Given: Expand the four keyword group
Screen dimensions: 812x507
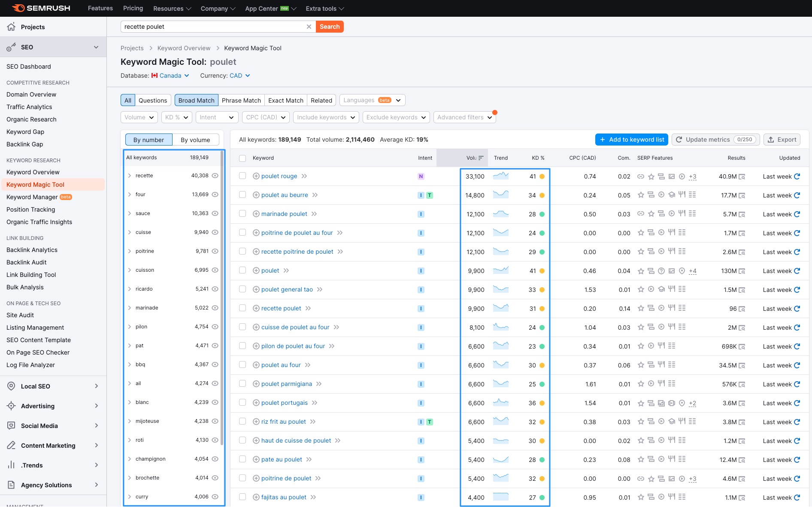Looking at the screenshot, I should [129, 194].
